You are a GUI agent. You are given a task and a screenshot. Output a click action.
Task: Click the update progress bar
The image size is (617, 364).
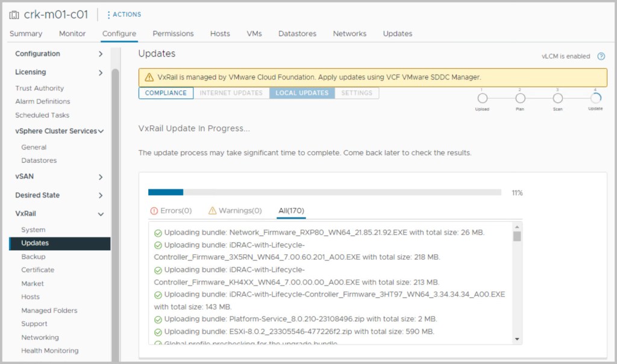coord(324,192)
